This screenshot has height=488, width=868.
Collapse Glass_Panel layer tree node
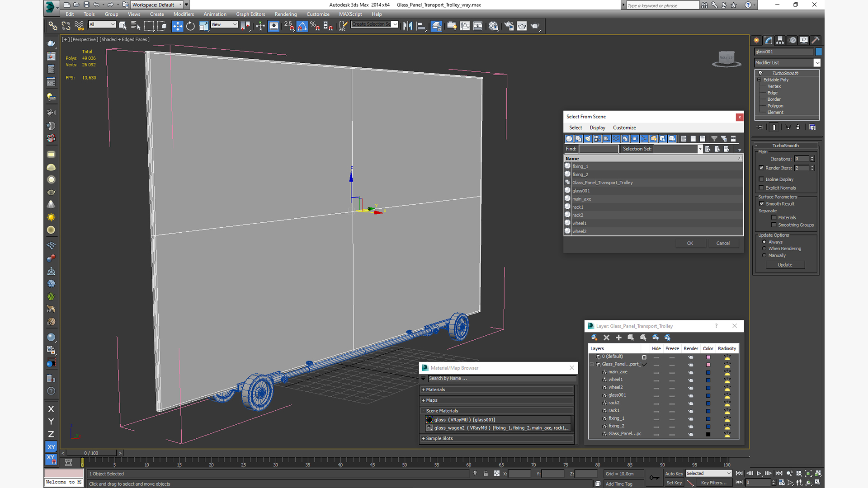point(591,365)
